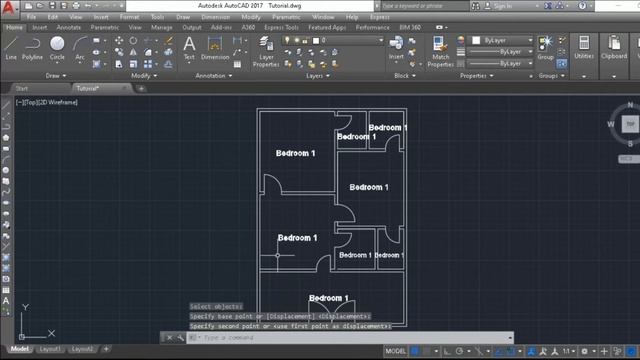Toggle Ortho mode in status bar

pos(447,351)
